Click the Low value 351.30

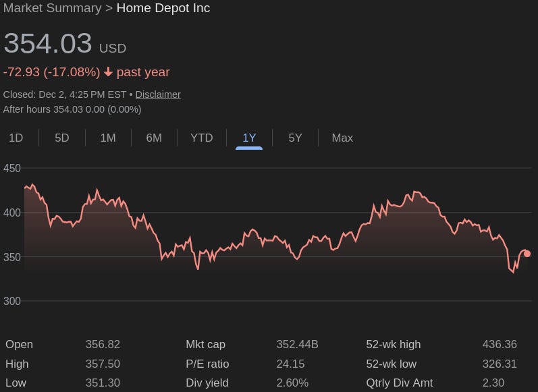click(x=103, y=383)
